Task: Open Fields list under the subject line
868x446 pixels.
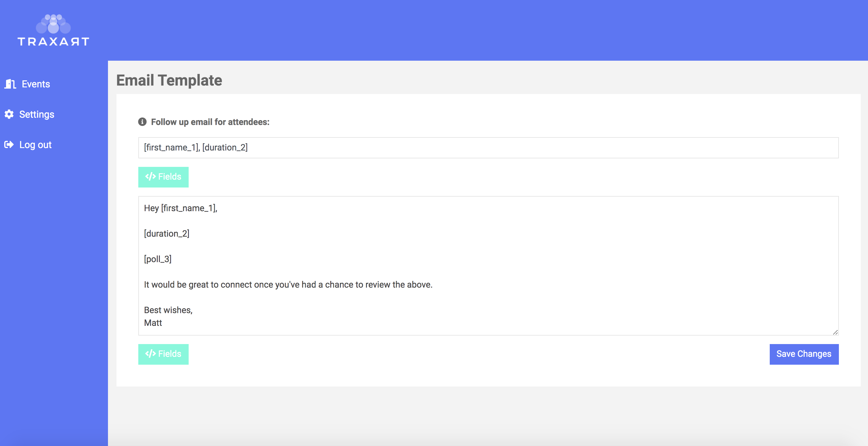Action: click(163, 177)
